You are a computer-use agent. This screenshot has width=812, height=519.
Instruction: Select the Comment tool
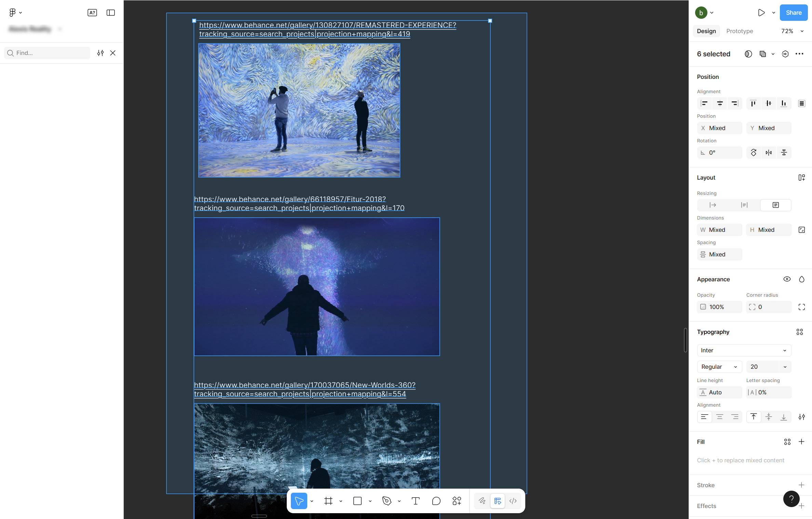[x=436, y=501]
